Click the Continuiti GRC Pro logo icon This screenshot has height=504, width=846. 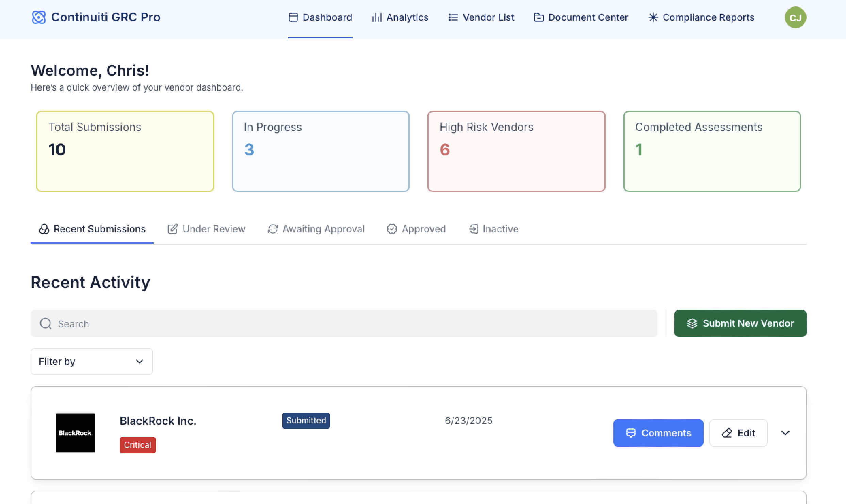pos(38,17)
